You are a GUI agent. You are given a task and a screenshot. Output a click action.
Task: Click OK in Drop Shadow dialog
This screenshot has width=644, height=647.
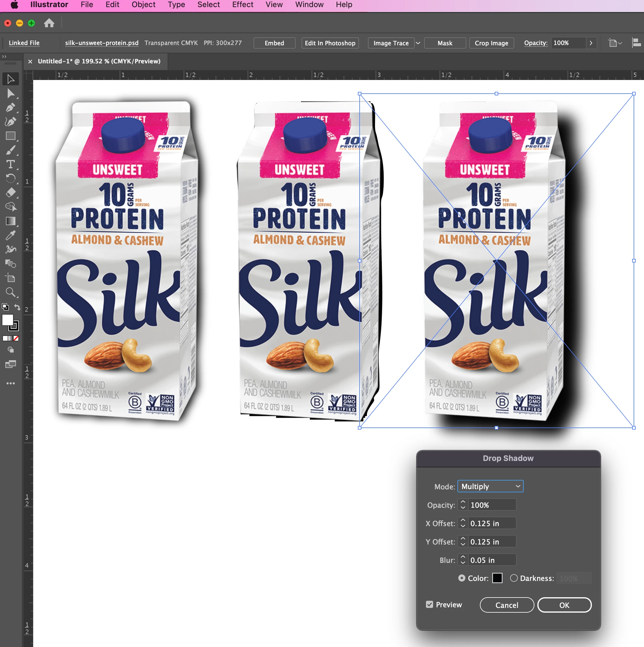[x=564, y=605]
